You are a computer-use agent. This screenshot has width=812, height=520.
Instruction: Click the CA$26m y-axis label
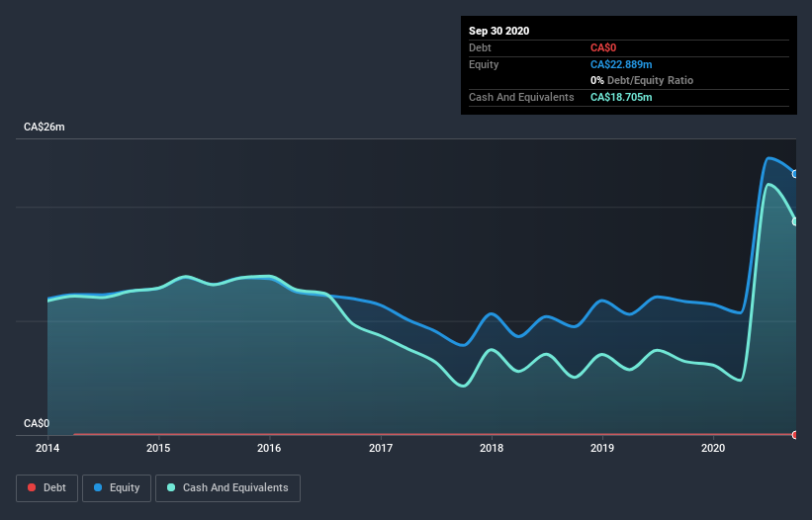coord(45,127)
